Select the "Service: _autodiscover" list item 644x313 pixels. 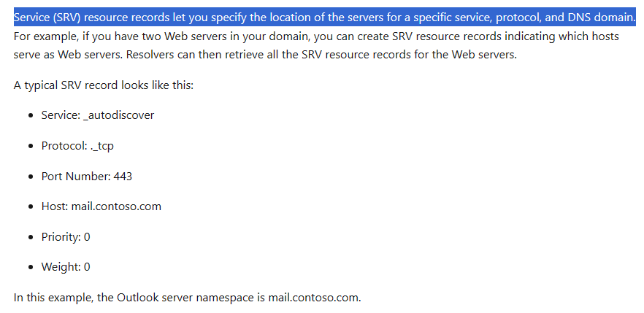(x=98, y=115)
